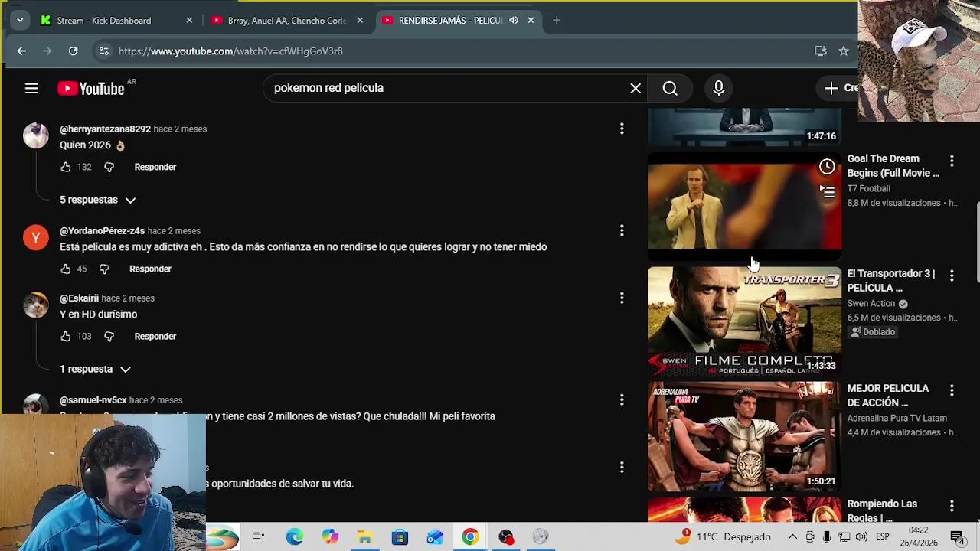Close the Brray, Anuel AA tab
The height and width of the screenshot is (551, 980).
click(x=360, y=20)
